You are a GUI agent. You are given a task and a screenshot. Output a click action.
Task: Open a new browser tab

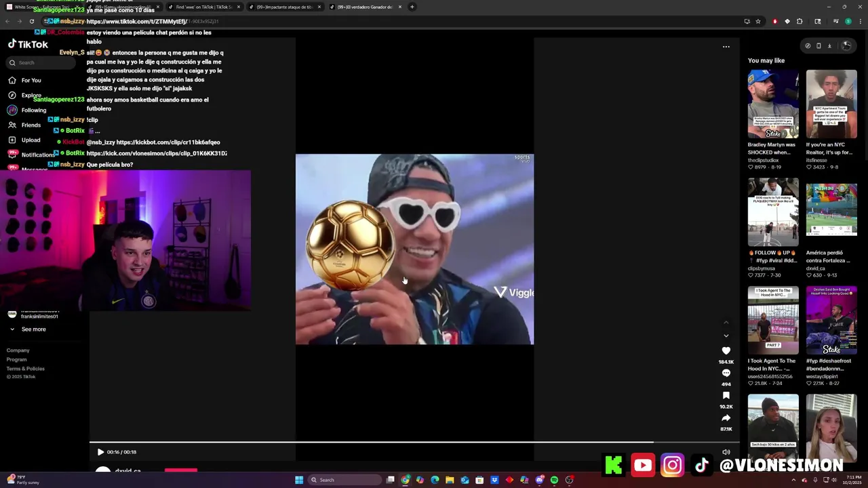point(412,7)
